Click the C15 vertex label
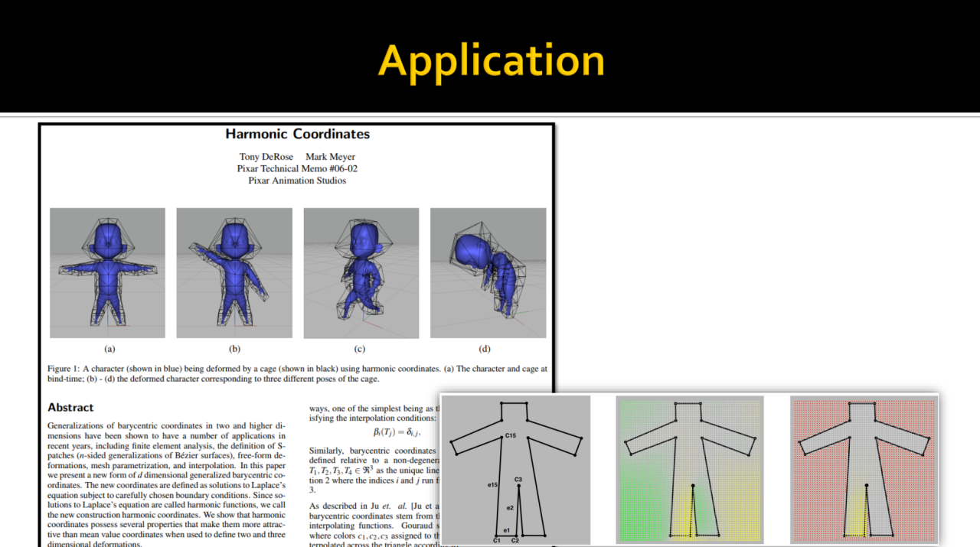The height and width of the screenshot is (547, 980). (511, 436)
